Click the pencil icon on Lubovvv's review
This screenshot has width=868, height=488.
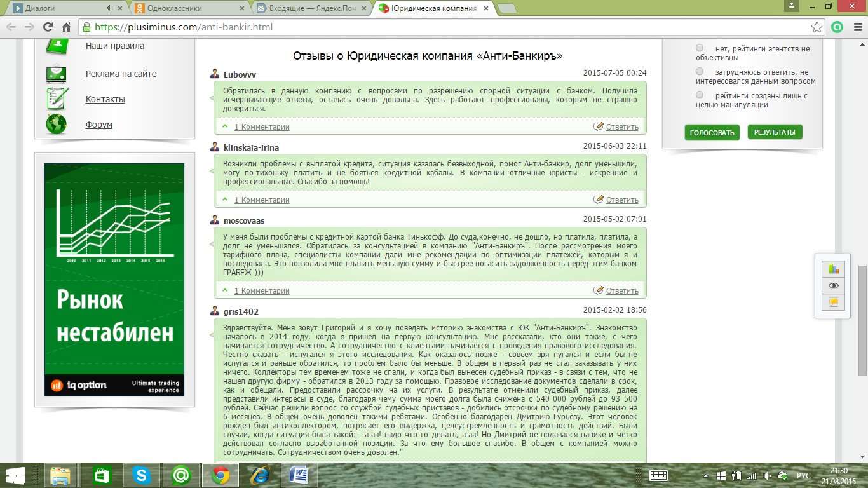coord(598,126)
